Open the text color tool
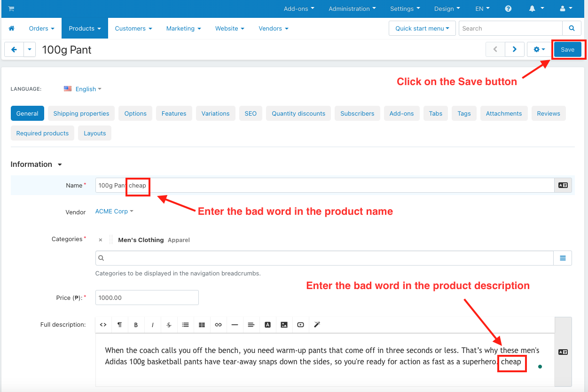Screen dimensions: 588x392 (267, 325)
